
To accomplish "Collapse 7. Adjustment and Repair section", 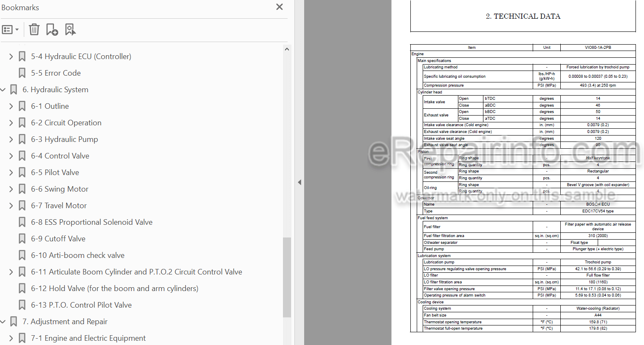I will 3,322.
